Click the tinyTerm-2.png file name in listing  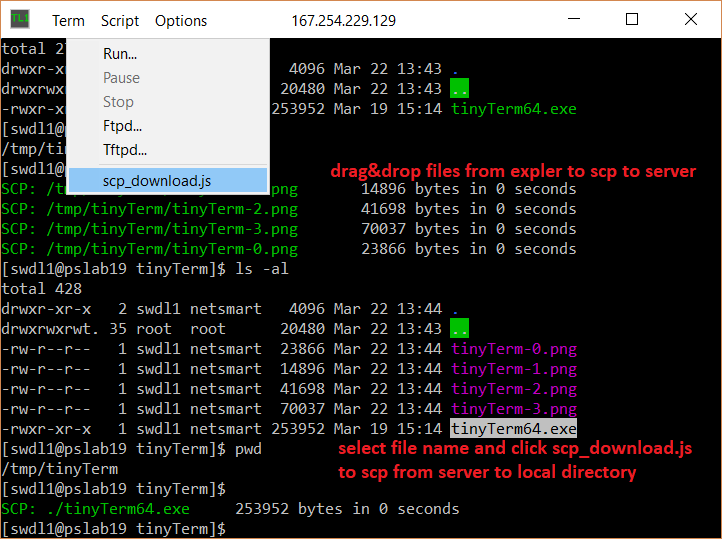click(x=514, y=389)
